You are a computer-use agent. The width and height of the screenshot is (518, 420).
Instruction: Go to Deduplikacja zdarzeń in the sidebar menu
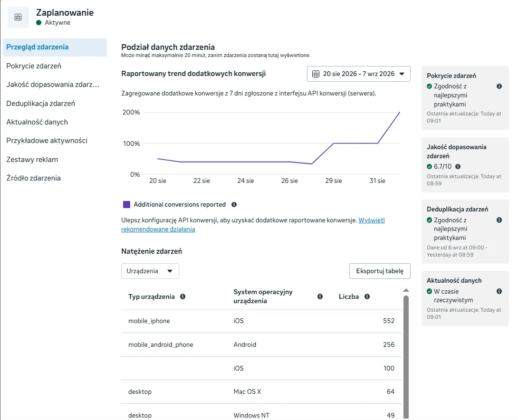(x=41, y=104)
